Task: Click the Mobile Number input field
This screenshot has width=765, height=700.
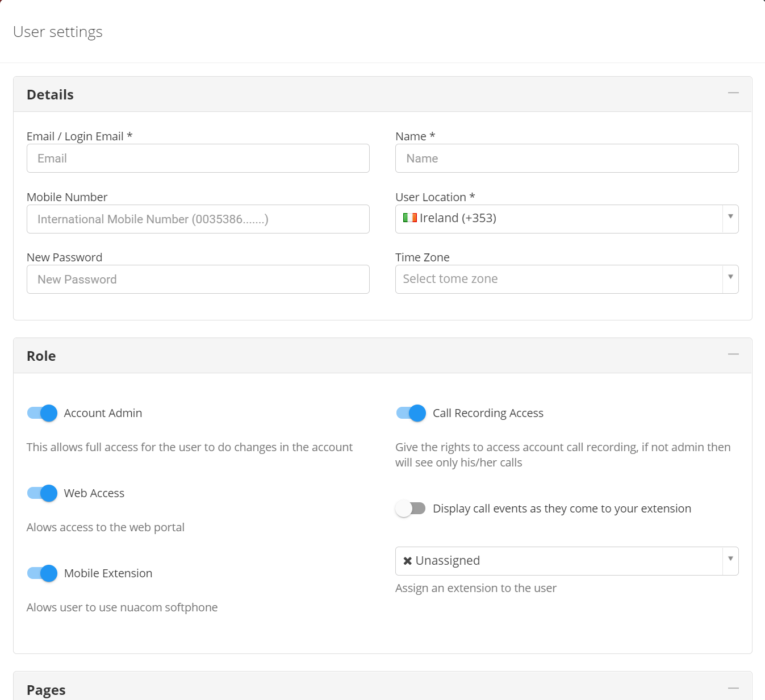Action: click(x=198, y=219)
